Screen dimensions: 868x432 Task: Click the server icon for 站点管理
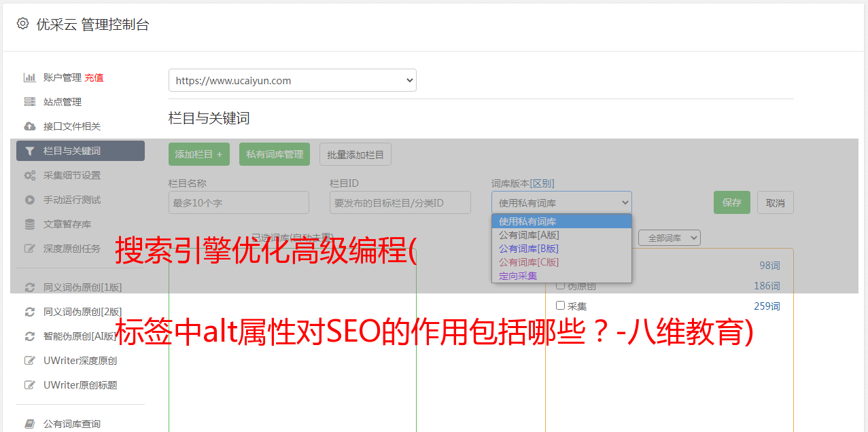29,102
